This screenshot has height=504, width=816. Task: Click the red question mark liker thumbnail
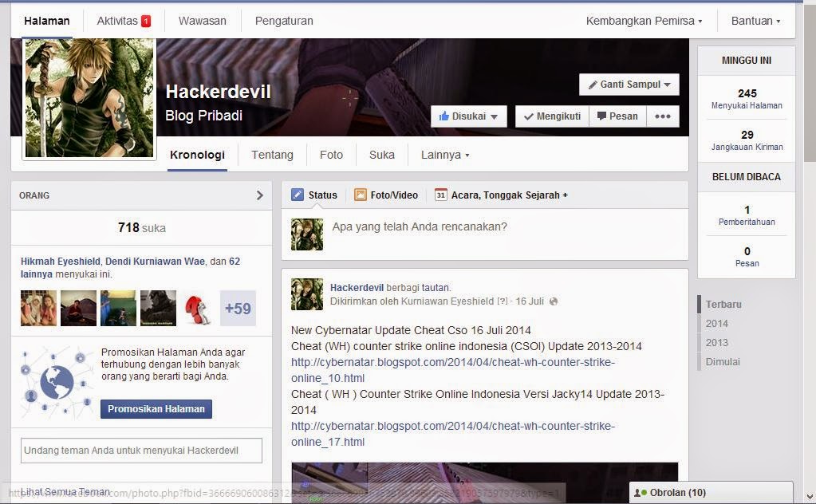[198, 309]
